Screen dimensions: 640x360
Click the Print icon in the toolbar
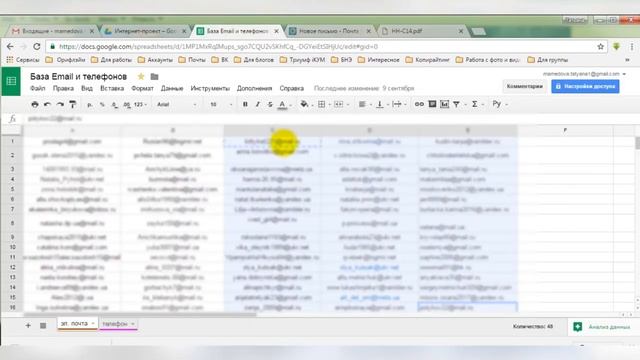[x=35, y=104]
